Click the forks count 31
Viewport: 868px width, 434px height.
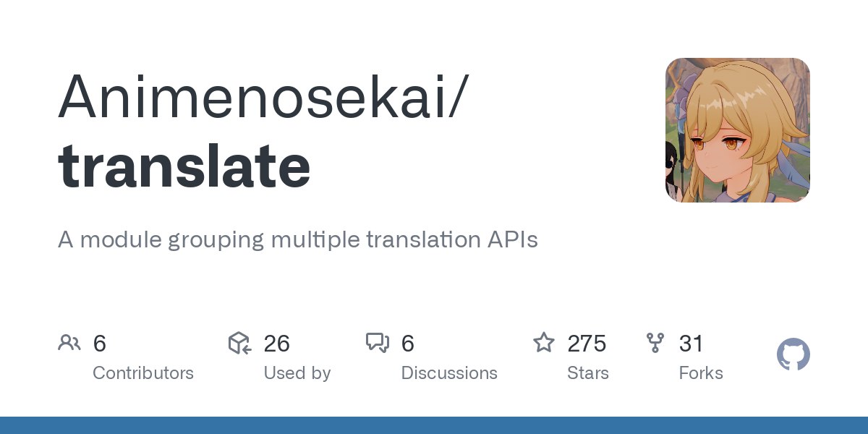pos(692,344)
